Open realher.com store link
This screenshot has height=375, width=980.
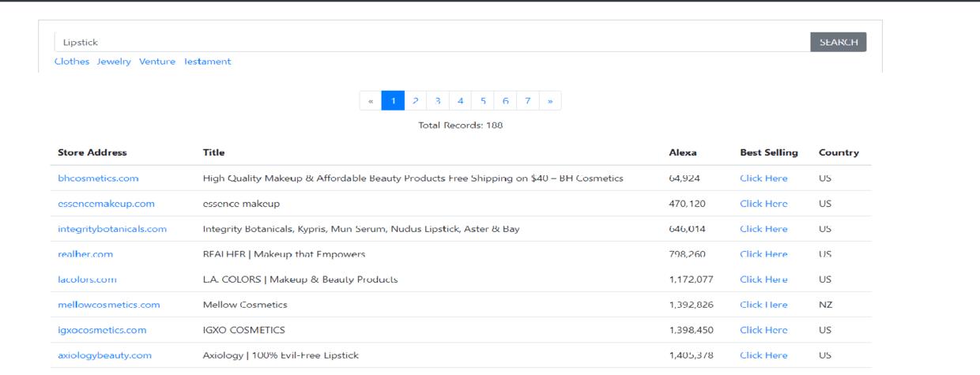pos(85,254)
